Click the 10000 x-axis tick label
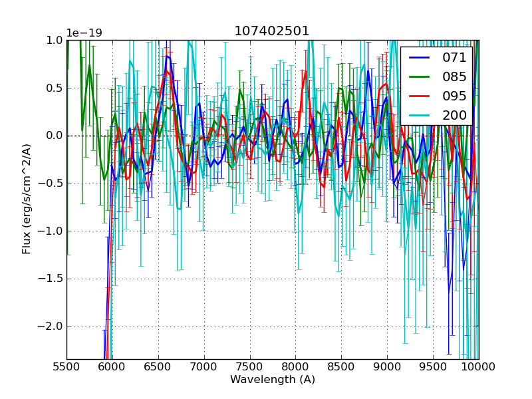Viewport: 532px width, 399px height. point(478,366)
